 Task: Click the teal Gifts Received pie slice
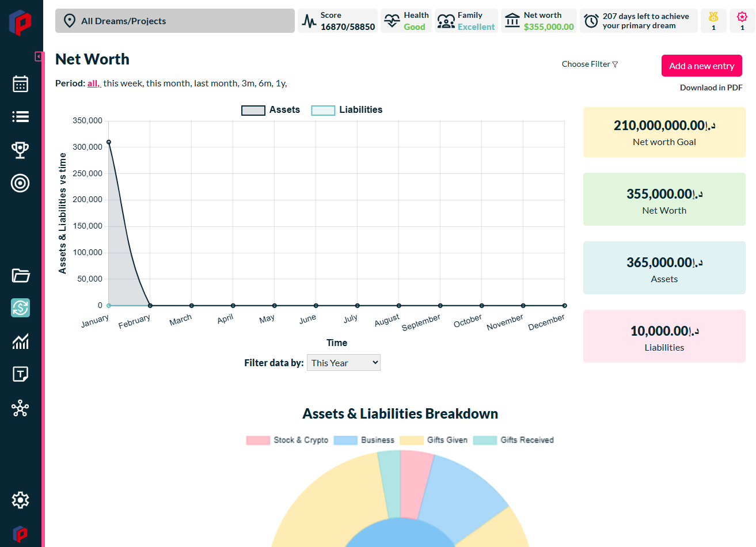(391, 484)
